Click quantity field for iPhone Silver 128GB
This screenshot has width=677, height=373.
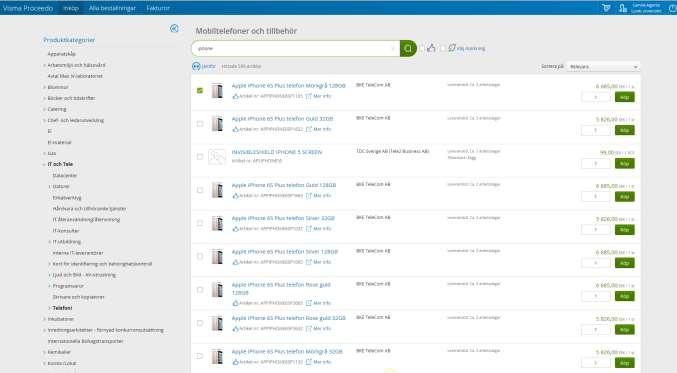pos(595,263)
